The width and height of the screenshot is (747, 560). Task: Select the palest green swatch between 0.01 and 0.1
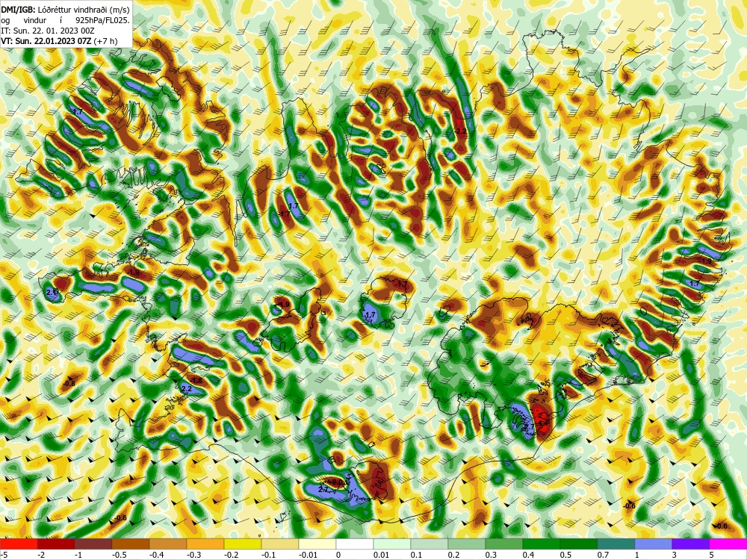click(392, 544)
